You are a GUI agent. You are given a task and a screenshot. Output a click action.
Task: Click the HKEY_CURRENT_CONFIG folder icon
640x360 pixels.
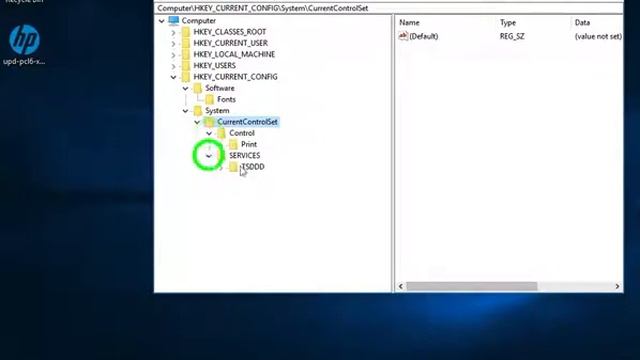coord(186,77)
